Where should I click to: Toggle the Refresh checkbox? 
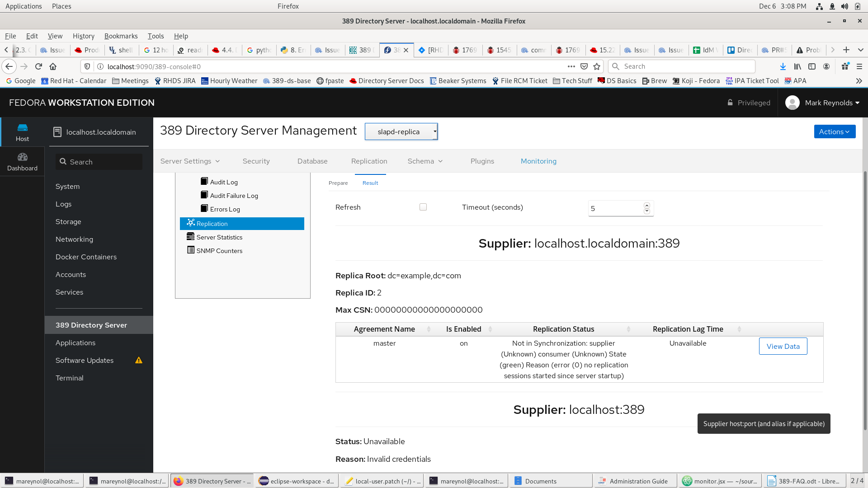pyautogui.click(x=423, y=207)
